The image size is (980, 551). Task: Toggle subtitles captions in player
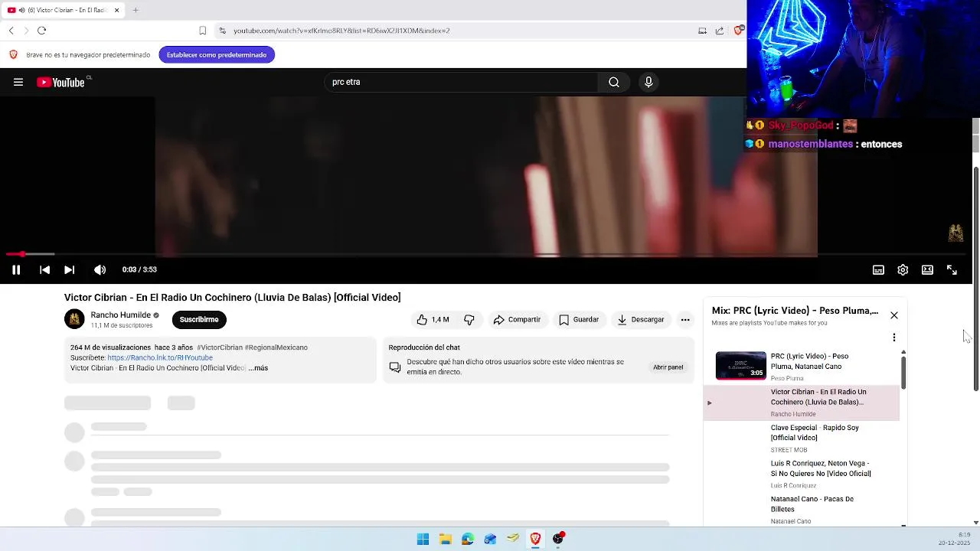(x=878, y=269)
